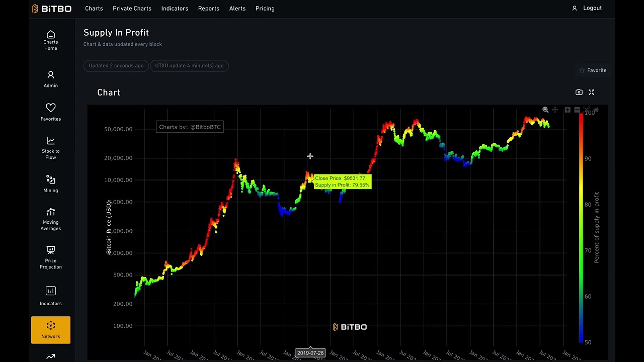Open the Mining sidebar section
Screen dimensions: 644x362
click(x=50, y=184)
